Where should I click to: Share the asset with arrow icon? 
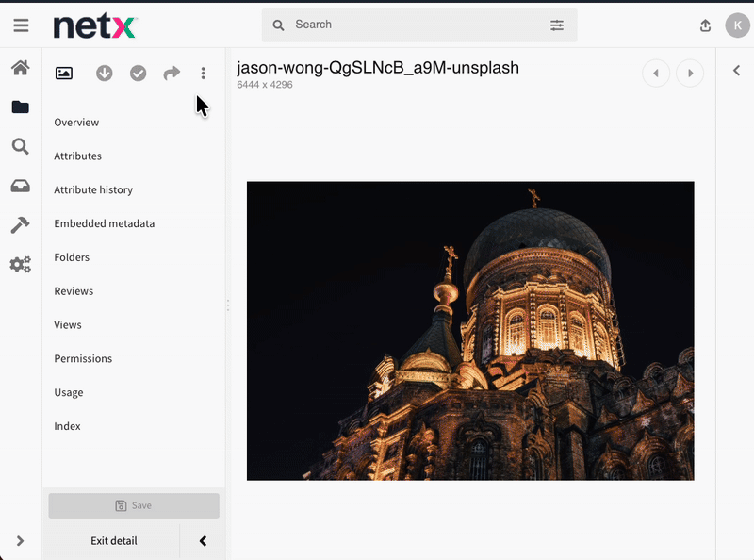pos(172,74)
